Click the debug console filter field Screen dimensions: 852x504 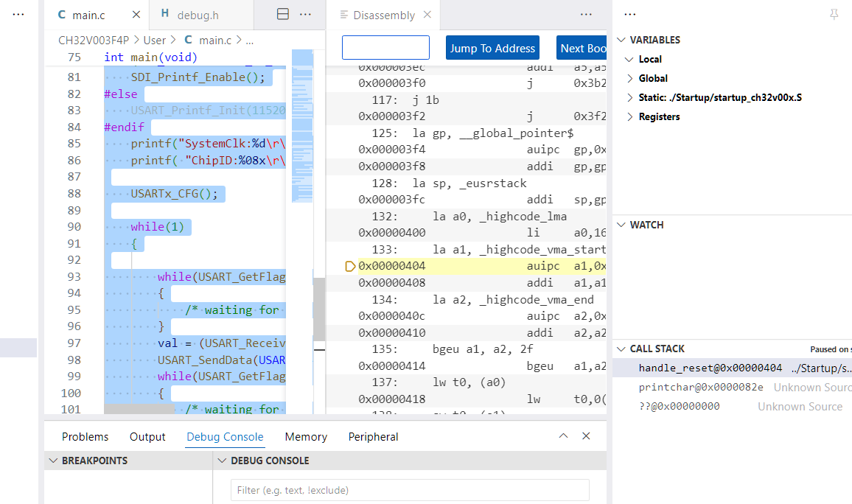410,490
